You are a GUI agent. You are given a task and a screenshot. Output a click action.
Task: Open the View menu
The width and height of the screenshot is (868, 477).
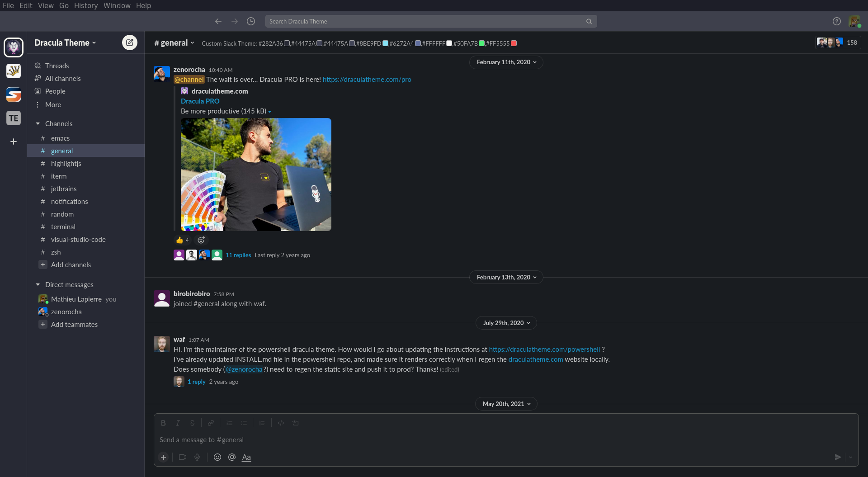coord(46,5)
